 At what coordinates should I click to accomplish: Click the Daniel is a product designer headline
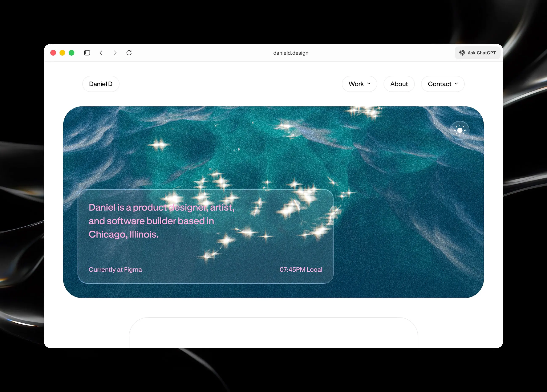tap(161, 221)
